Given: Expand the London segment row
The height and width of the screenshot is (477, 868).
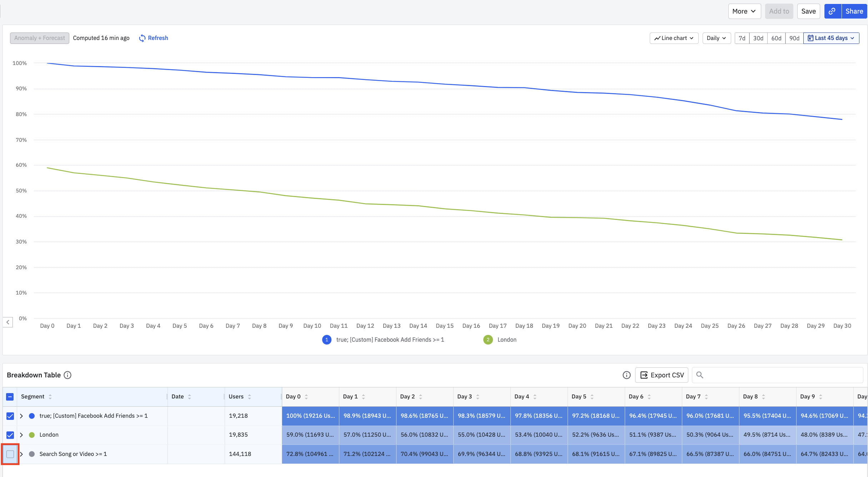Looking at the screenshot, I should tap(21, 435).
